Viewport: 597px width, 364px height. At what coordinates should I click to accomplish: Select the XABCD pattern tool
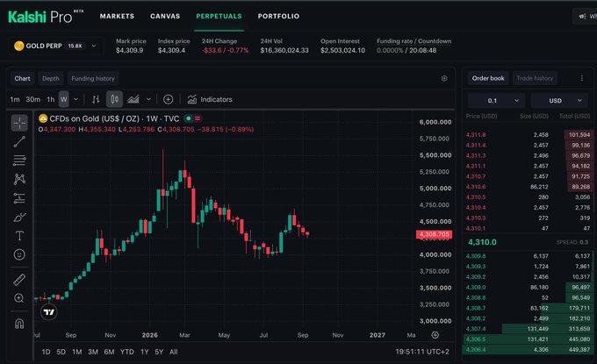pyautogui.click(x=19, y=179)
